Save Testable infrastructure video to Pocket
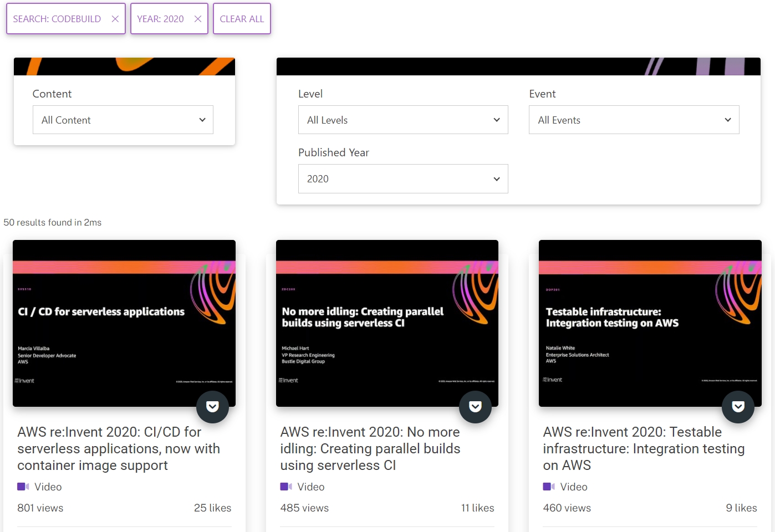Image resolution: width=775 pixels, height=532 pixels. click(738, 407)
